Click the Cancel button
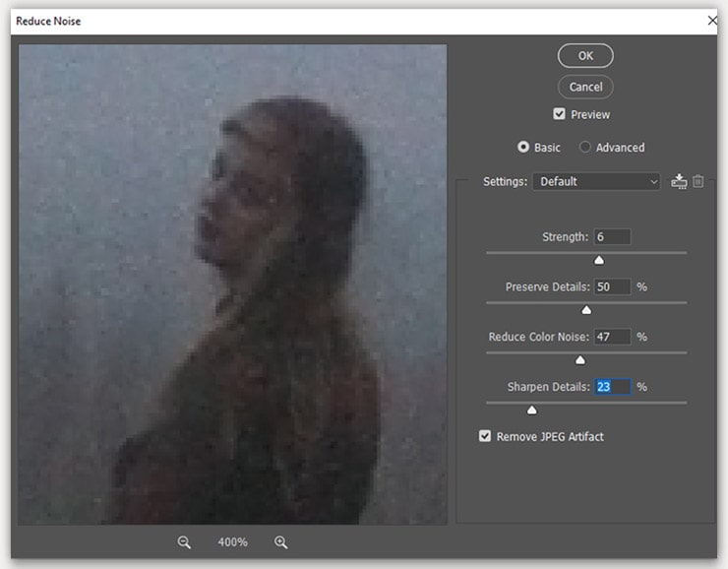This screenshot has height=569, width=728. coord(585,87)
